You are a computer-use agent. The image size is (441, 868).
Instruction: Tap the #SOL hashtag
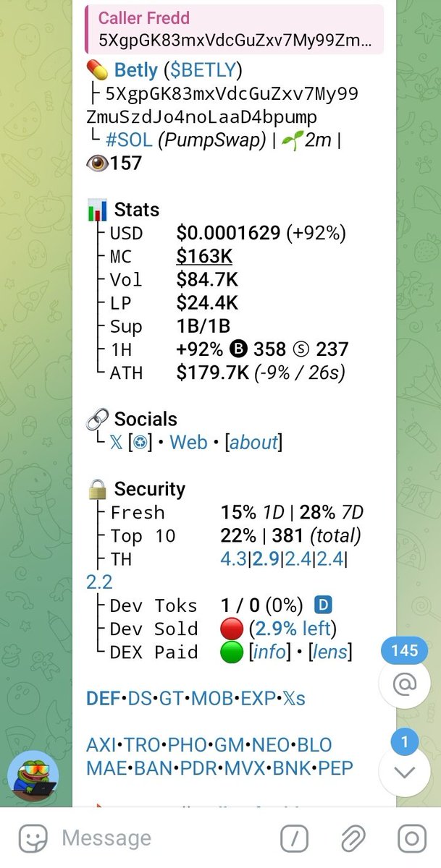128,140
